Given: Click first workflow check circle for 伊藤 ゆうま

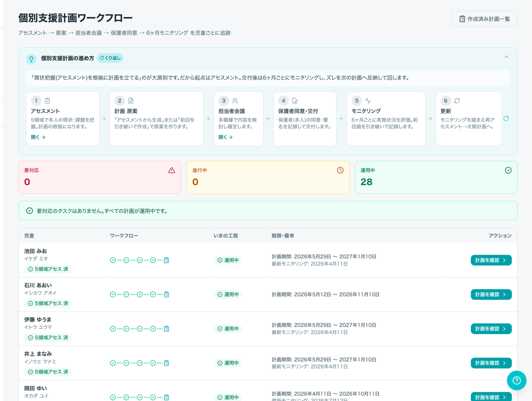Looking at the screenshot, I should click(113, 329).
